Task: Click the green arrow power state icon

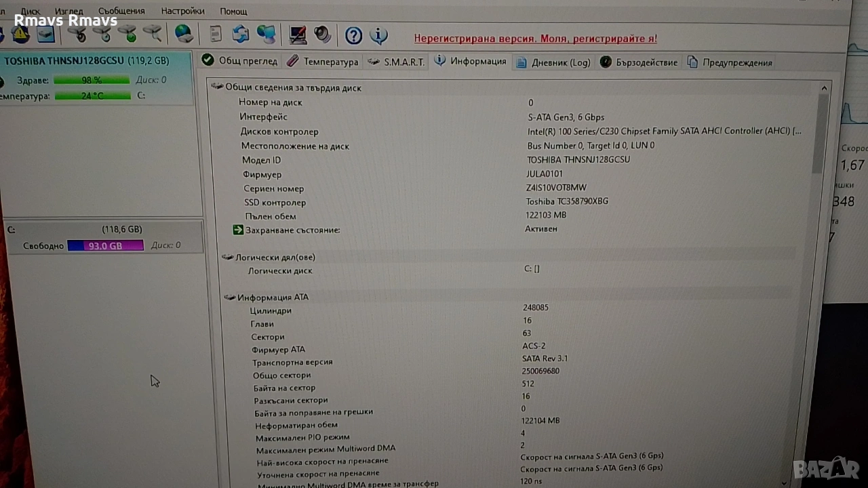Action: pyautogui.click(x=238, y=230)
